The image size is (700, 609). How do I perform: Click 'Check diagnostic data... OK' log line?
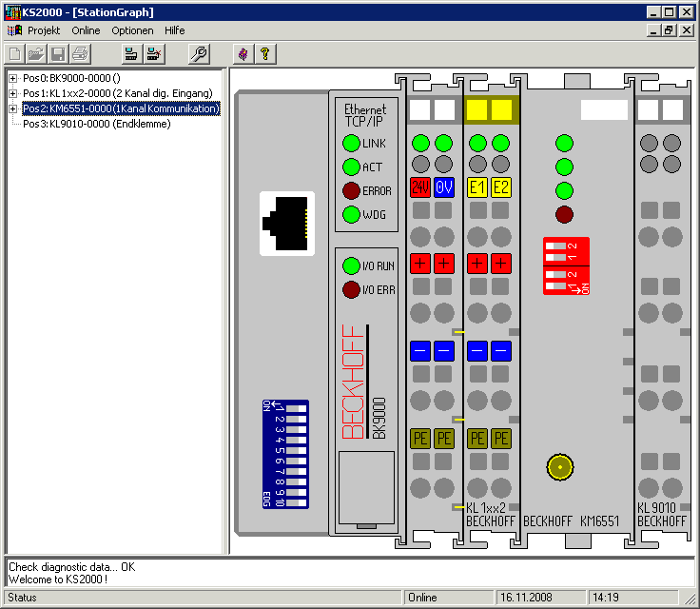pos(71,567)
